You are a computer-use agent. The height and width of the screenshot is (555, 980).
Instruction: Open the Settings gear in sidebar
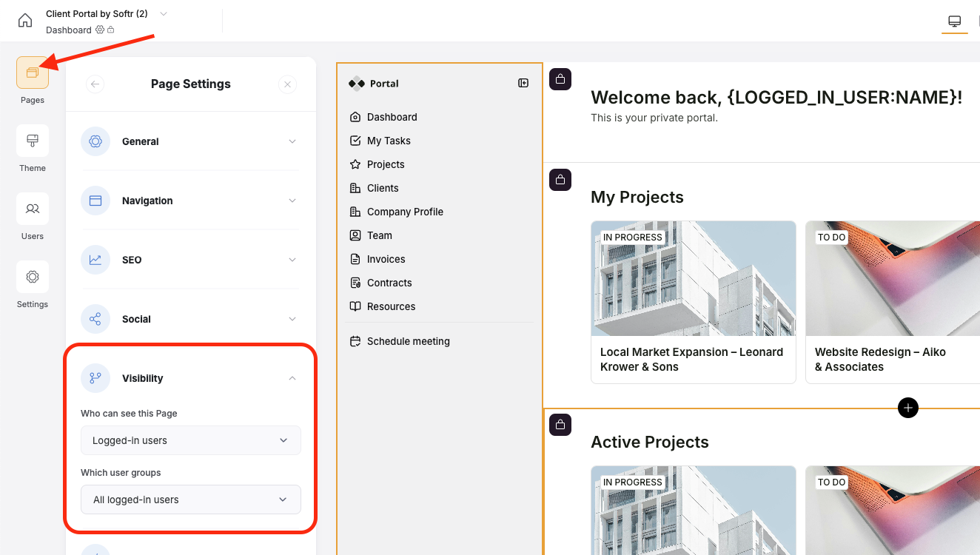33,277
